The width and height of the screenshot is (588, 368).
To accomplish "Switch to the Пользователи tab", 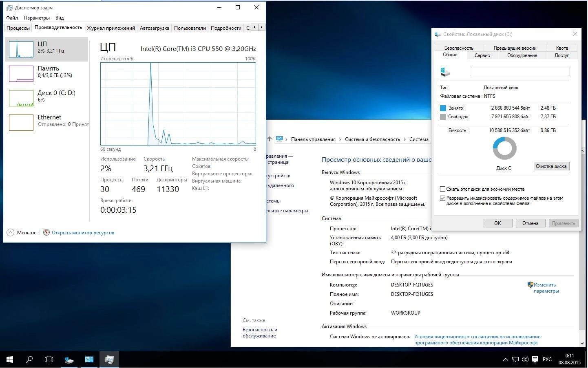I will (190, 28).
